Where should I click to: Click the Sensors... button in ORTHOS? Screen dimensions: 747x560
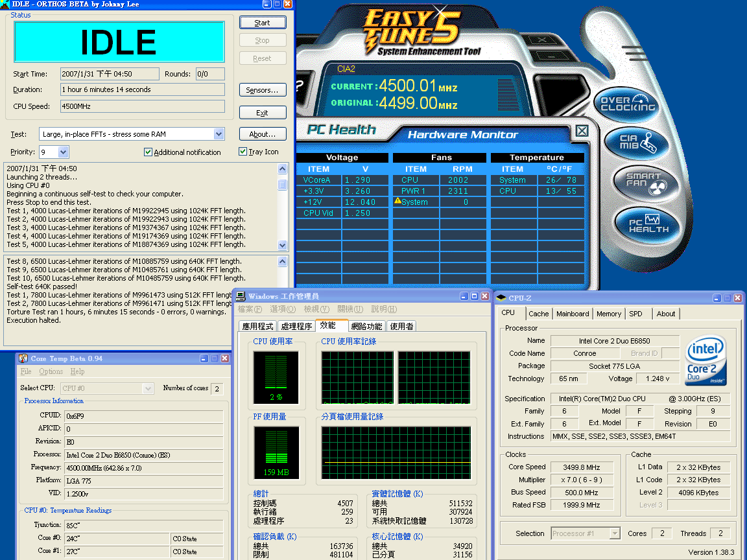pyautogui.click(x=263, y=90)
